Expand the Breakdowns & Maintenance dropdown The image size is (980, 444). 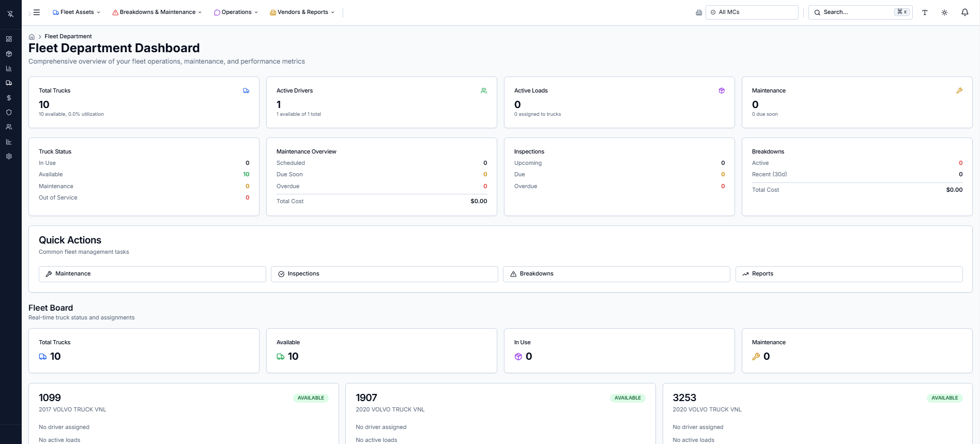click(x=157, y=12)
